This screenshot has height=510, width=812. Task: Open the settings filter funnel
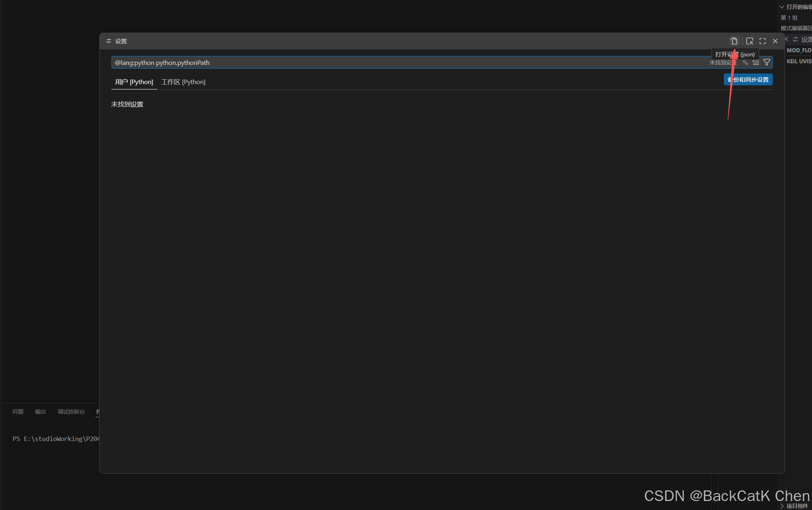767,62
